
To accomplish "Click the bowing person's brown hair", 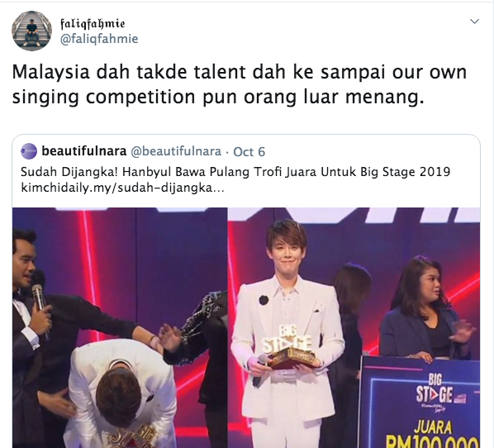I will click(x=119, y=396).
